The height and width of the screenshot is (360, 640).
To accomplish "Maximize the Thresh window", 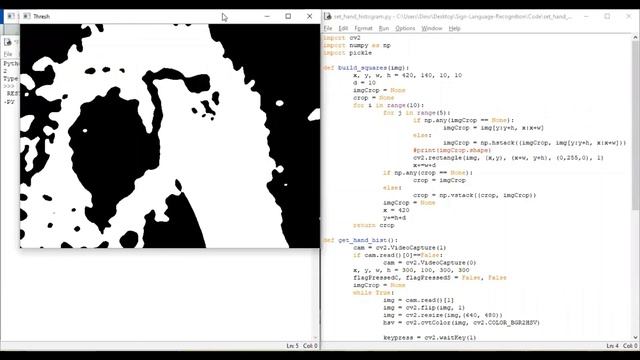I will (288, 16).
